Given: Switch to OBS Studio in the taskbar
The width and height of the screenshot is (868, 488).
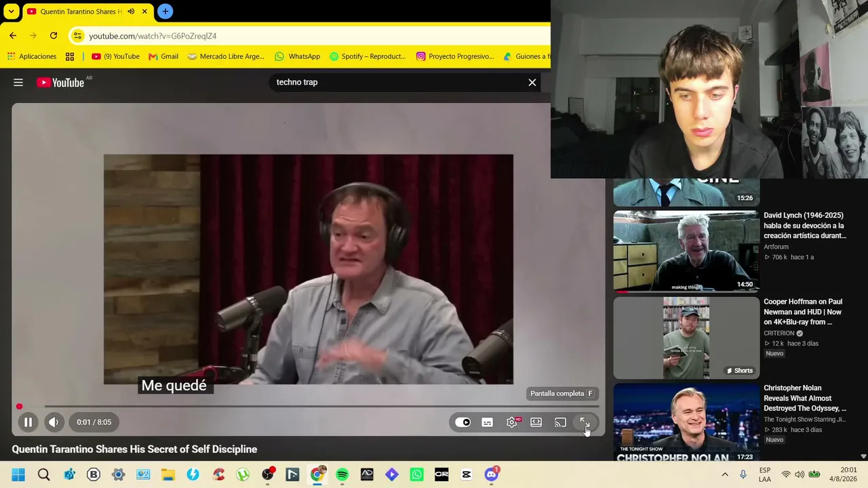Looking at the screenshot, I should 269,474.
